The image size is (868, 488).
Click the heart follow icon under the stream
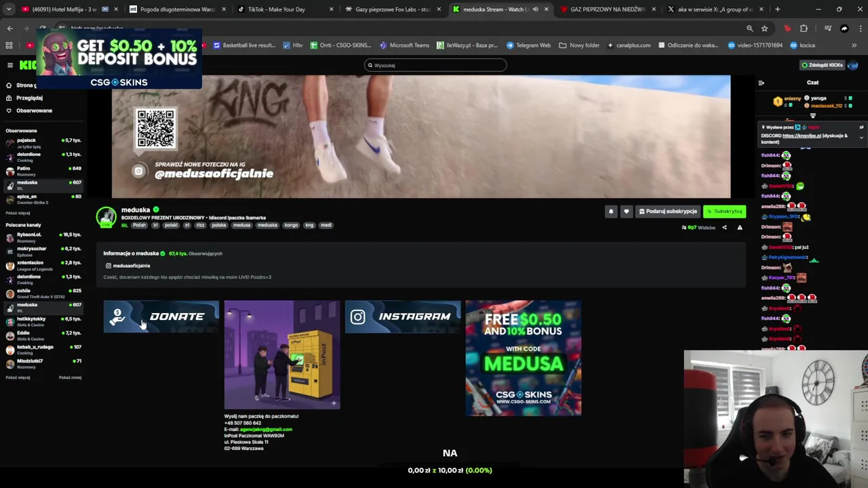point(626,211)
